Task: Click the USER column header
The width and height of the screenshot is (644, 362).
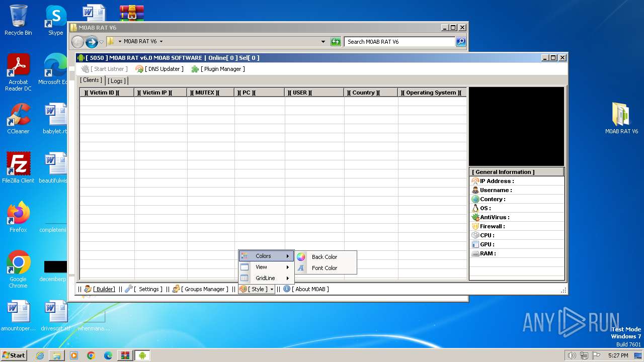Action: [x=314, y=93]
